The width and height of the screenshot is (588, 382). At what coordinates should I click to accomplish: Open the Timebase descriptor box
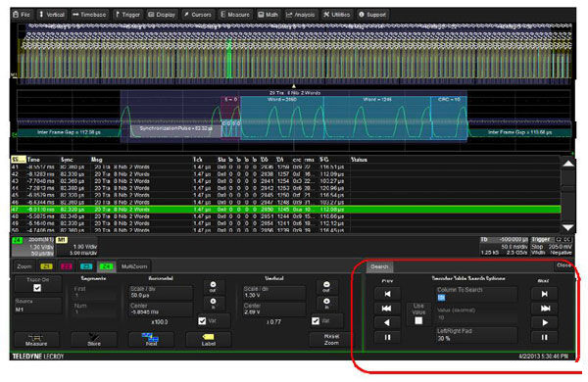coord(504,246)
